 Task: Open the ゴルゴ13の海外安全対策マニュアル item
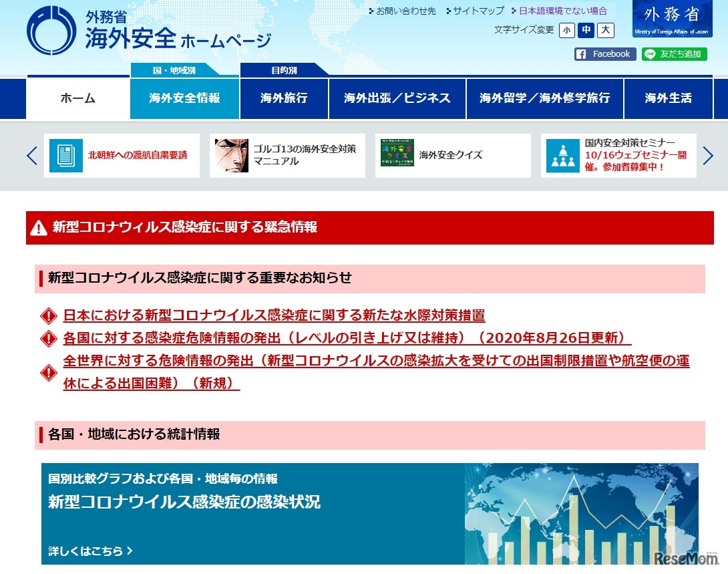tap(287, 155)
